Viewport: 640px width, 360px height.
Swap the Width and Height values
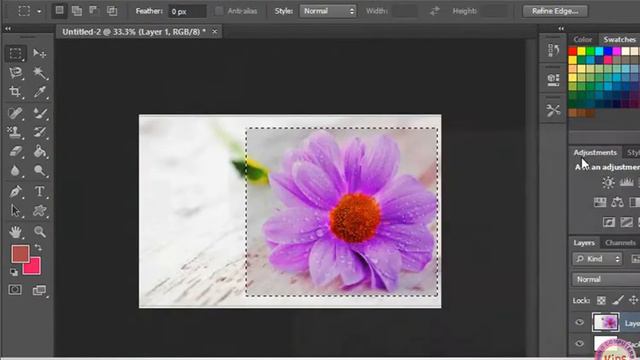click(x=434, y=11)
